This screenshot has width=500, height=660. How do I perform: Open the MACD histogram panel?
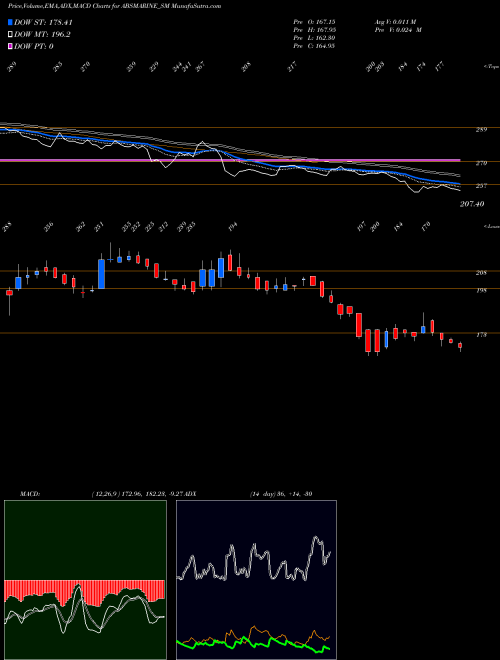85,580
